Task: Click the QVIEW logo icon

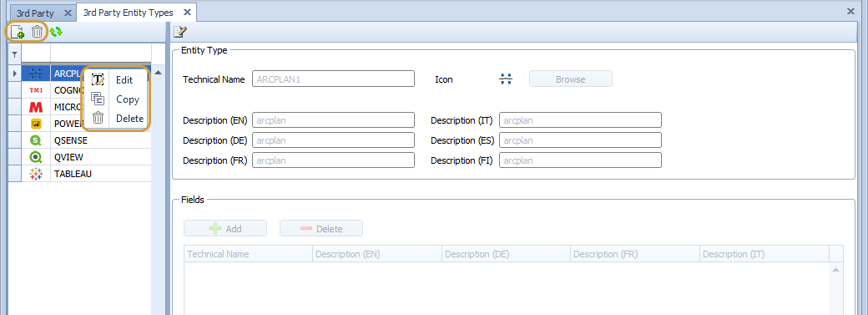Action: coord(36,157)
